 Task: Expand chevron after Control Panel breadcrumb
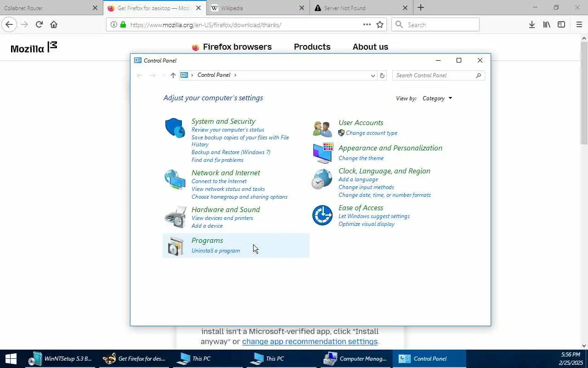point(235,75)
